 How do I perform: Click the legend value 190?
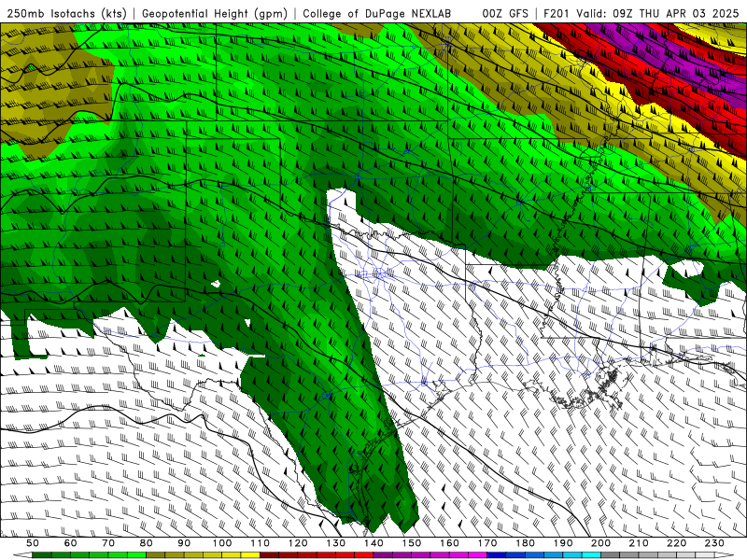563,543
